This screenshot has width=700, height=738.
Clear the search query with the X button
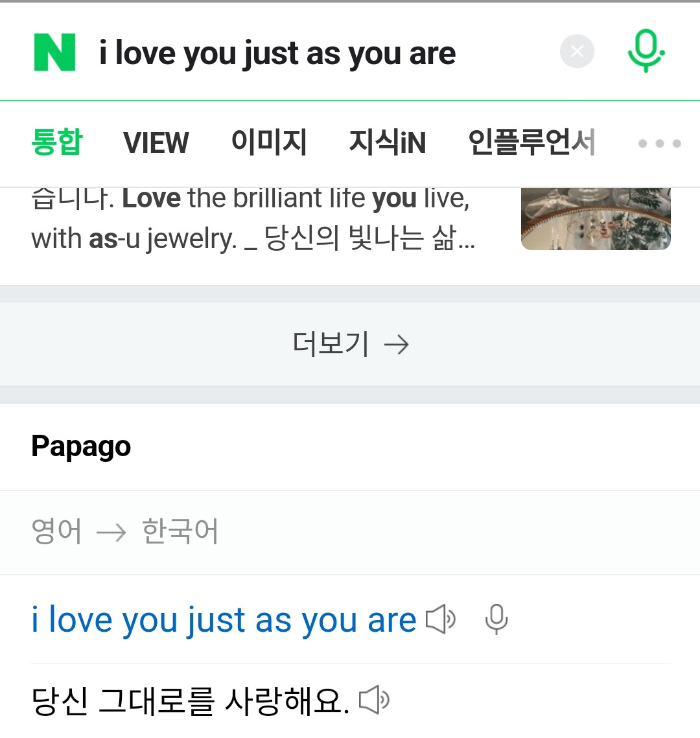577,51
